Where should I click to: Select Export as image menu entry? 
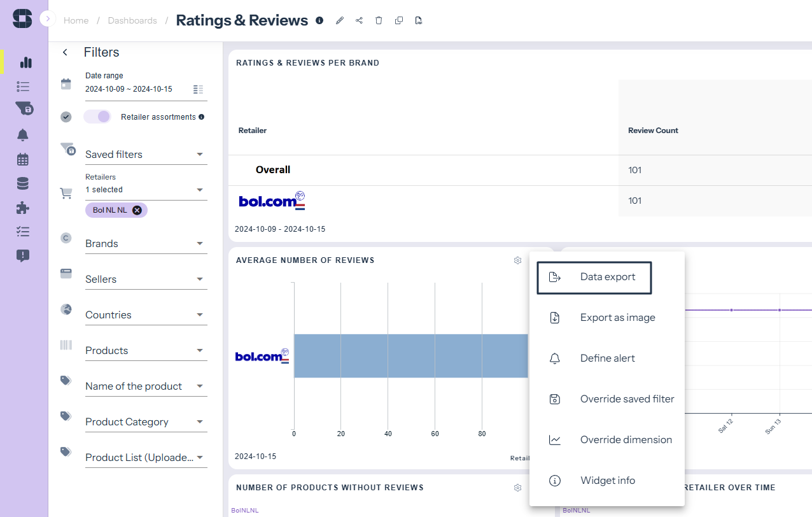(x=617, y=318)
